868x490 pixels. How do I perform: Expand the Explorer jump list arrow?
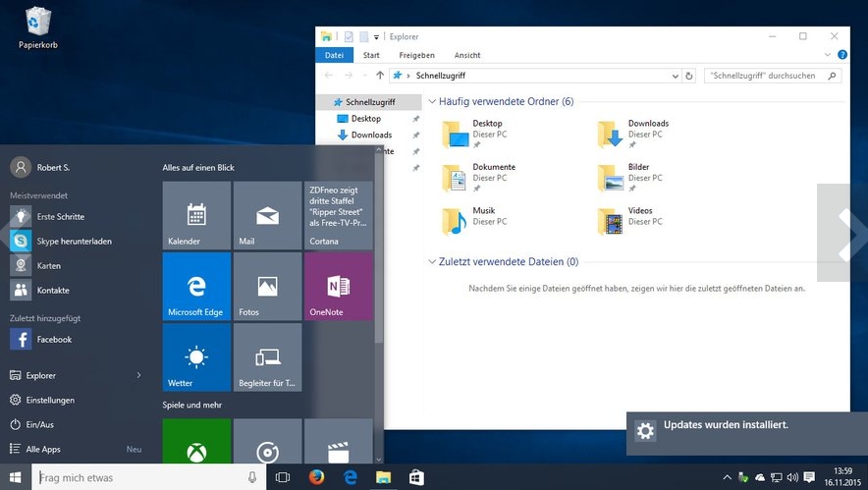pyautogui.click(x=139, y=375)
